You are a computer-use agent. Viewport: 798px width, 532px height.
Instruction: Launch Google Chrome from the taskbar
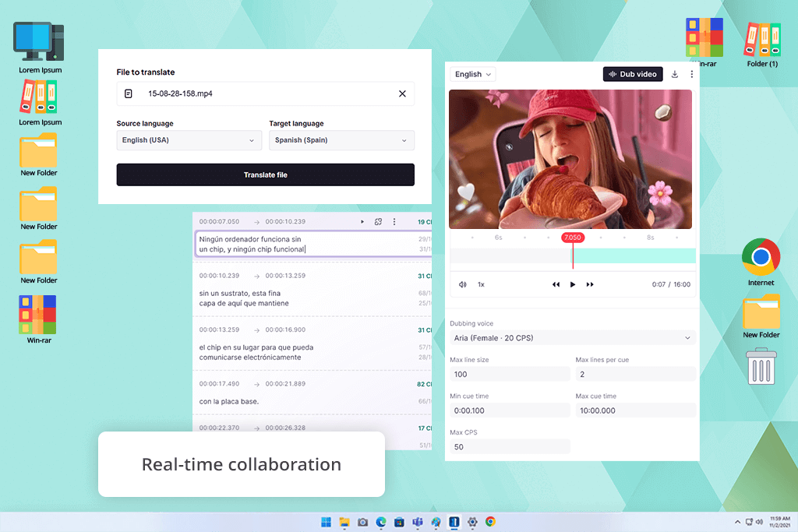(491, 522)
